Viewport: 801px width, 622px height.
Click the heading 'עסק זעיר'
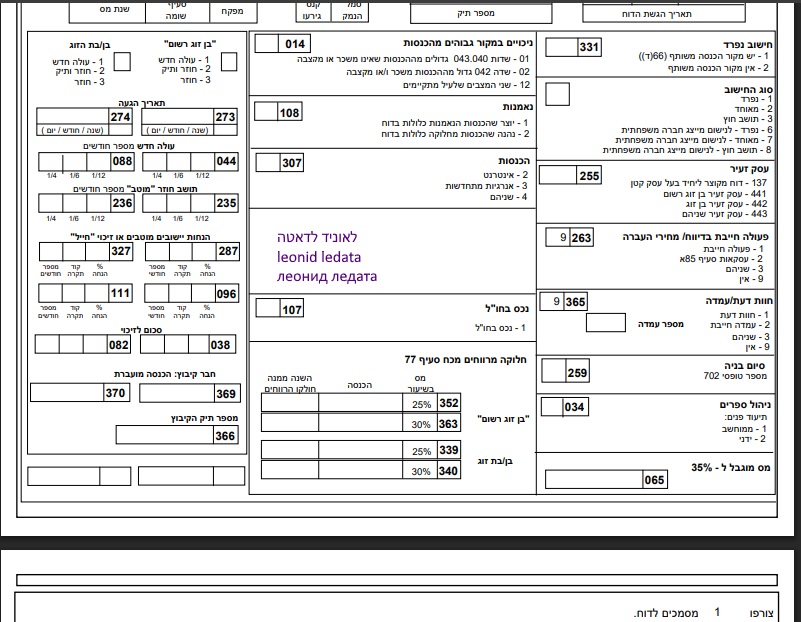point(749,169)
